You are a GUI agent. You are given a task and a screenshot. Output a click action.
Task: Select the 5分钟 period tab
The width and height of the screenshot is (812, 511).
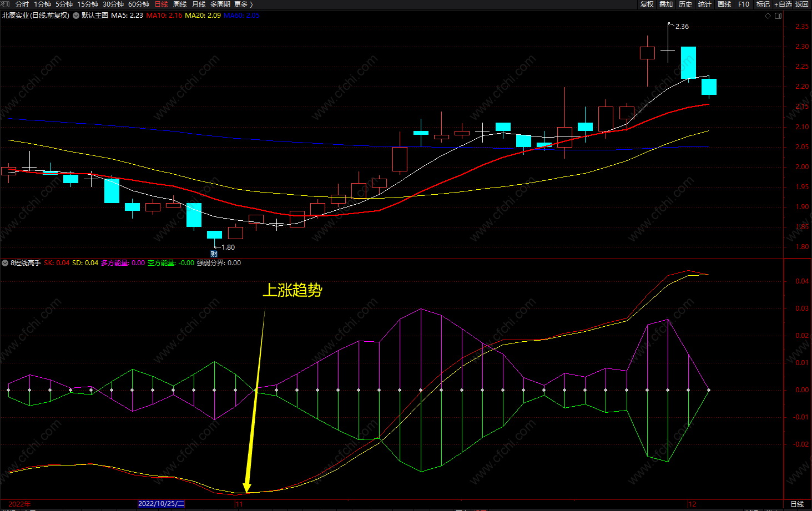(64, 4)
